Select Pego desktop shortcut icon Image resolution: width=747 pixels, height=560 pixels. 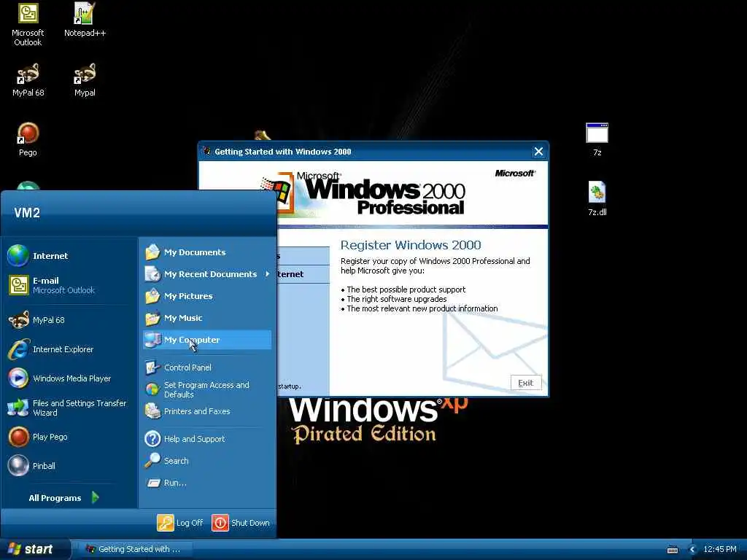tap(28, 139)
